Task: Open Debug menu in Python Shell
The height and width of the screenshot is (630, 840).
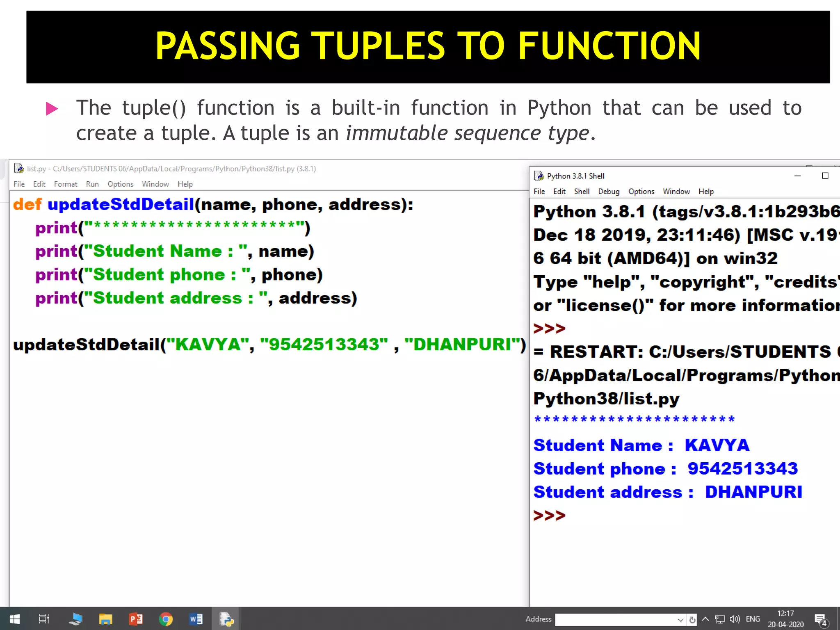Action: pos(609,192)
